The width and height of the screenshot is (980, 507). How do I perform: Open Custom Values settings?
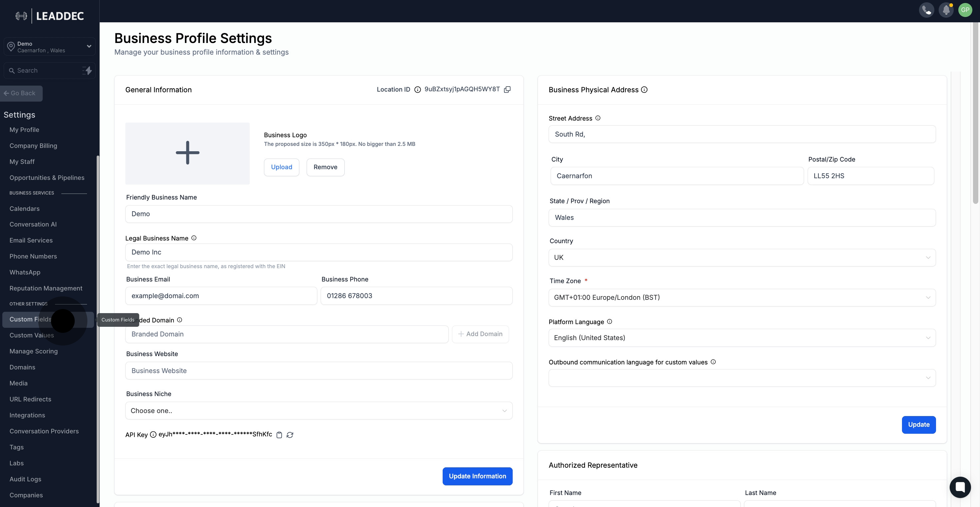[x=32, y=335]
